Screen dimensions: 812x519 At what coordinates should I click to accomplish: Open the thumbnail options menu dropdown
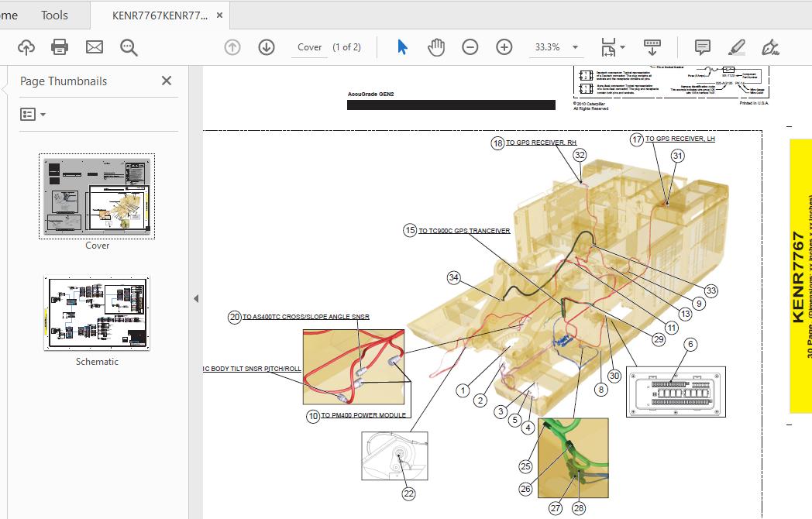[33, 115]
